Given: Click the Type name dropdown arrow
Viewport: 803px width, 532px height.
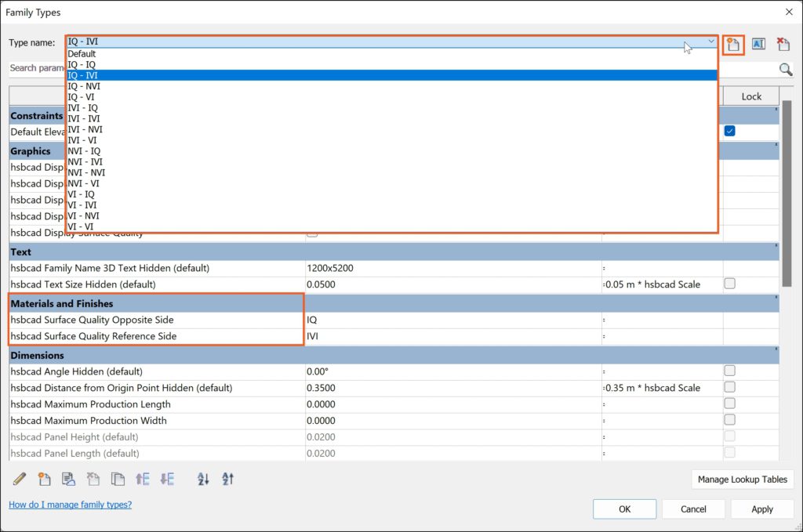Looking at the screenshot, I should tap(710, 42).
